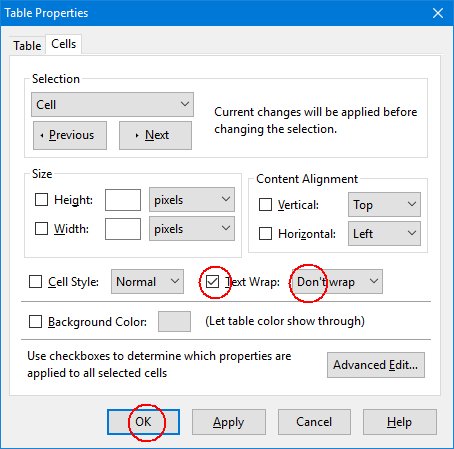Move to the Next cell
Image resolution: width=454 pixels, height=449 pixels.
click(x=155, y=135)
